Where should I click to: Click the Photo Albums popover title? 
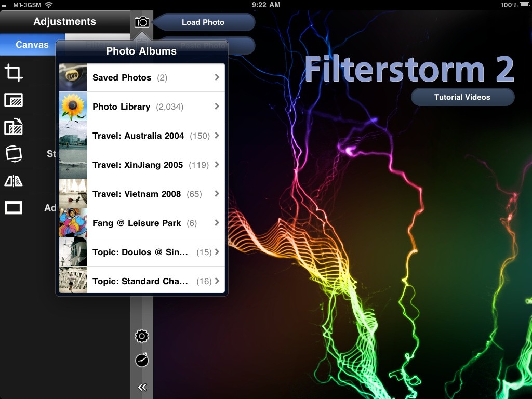(141, 51)
